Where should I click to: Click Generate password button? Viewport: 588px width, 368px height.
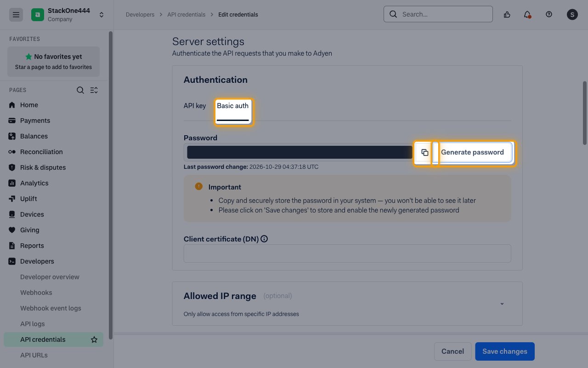(x=473, y=152)
